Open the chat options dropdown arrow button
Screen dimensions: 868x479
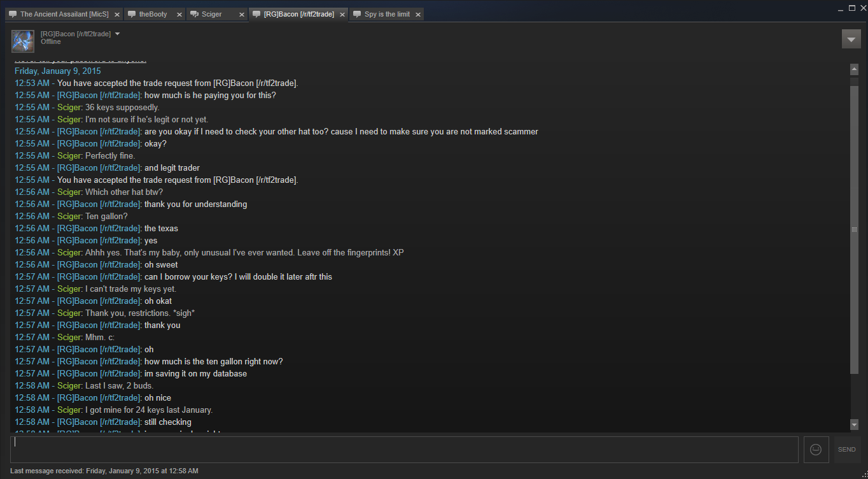point(851,39)
